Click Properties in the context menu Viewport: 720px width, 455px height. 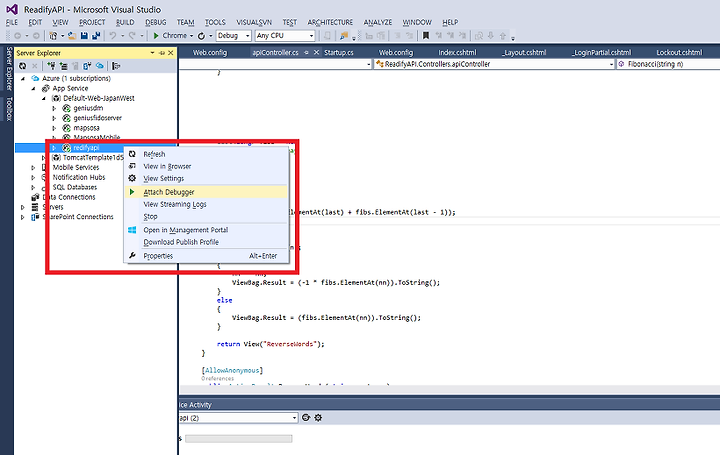click(207, 256)
